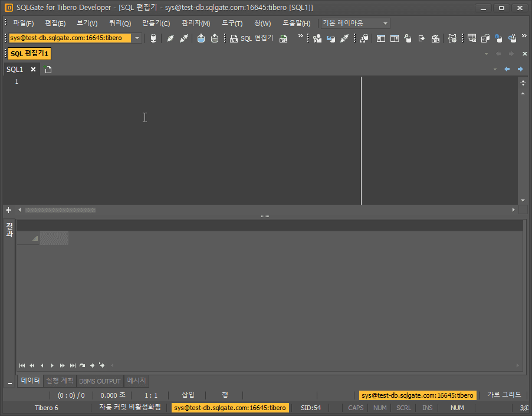Jump to first record in result grid

tap(22, 365)
